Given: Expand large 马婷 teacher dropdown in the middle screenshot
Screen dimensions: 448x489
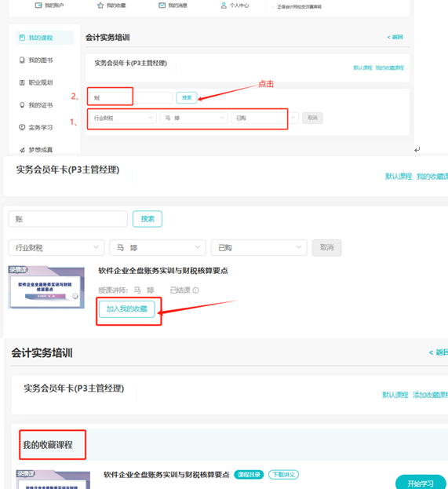Looking at the screenshot, I should click(158, 247).
